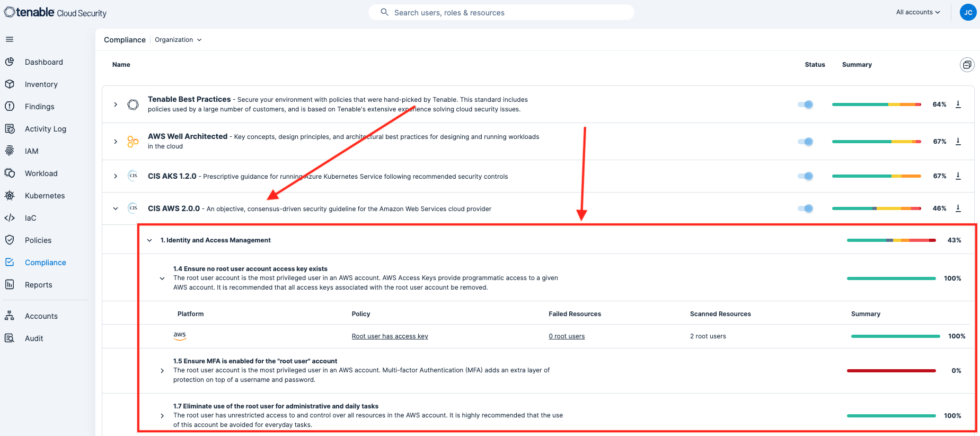
Task: Click the Activity Log icon
Action: [10, 129]
